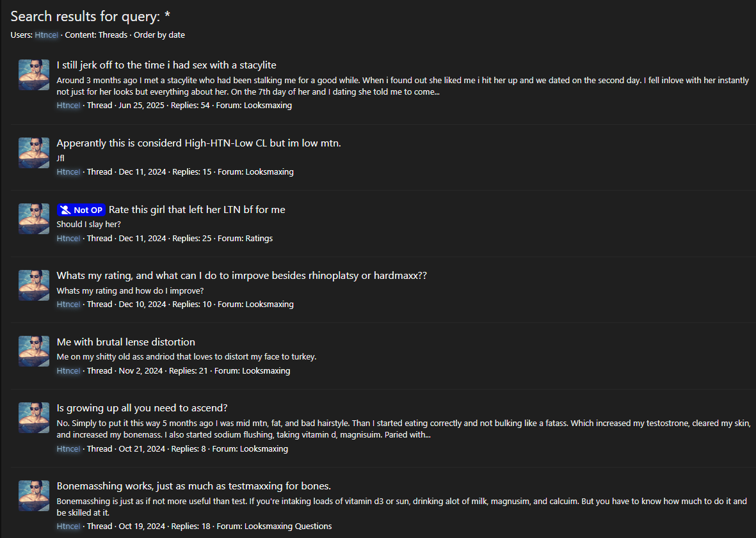Image resolution: width=756 pixels, height=538 pixels.
Task: Click avatar beside "Me with brutal lense distortion"
Action: [34, 351]
